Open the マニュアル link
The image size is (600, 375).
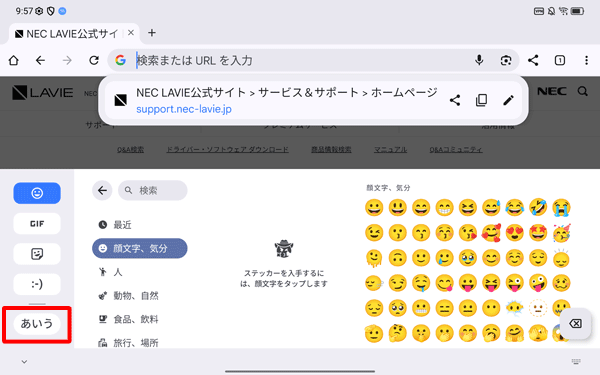pos(390,150)
